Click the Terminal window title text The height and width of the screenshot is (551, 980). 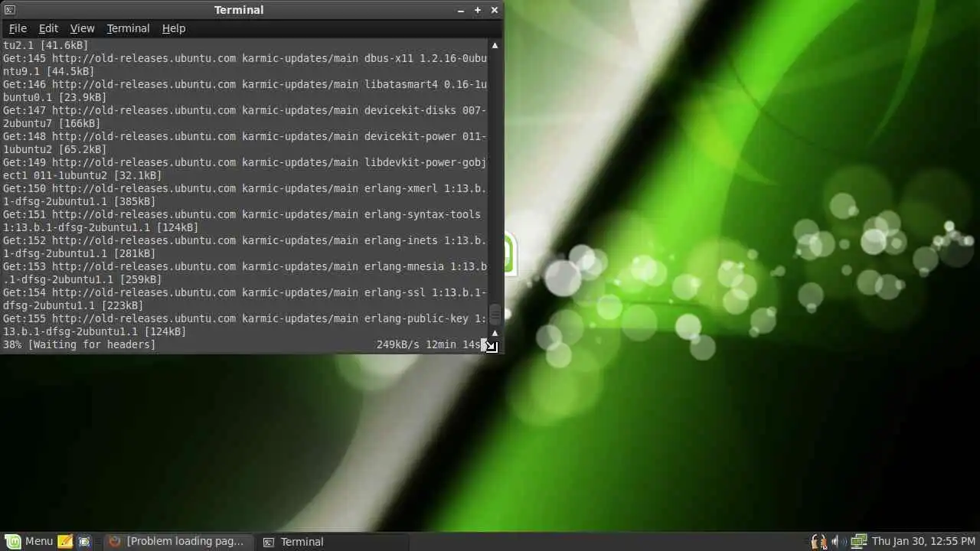(239, 10)
